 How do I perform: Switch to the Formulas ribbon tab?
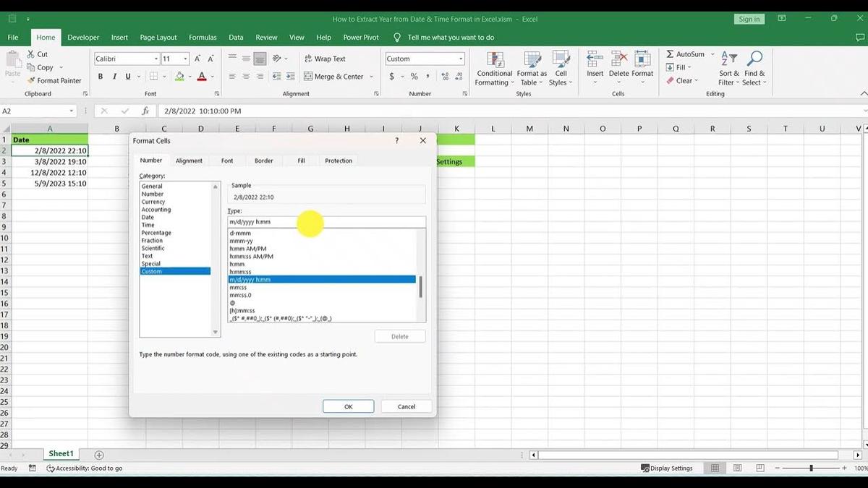click(203, 37)
